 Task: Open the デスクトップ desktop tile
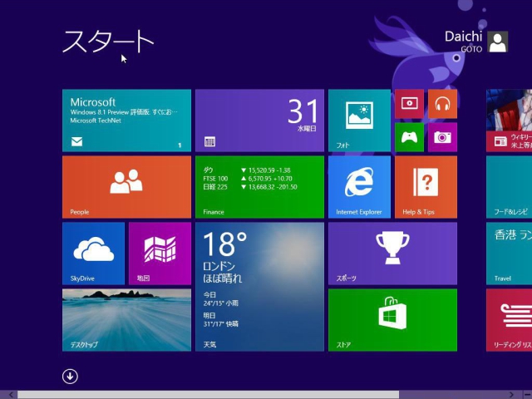pos(126,320)
